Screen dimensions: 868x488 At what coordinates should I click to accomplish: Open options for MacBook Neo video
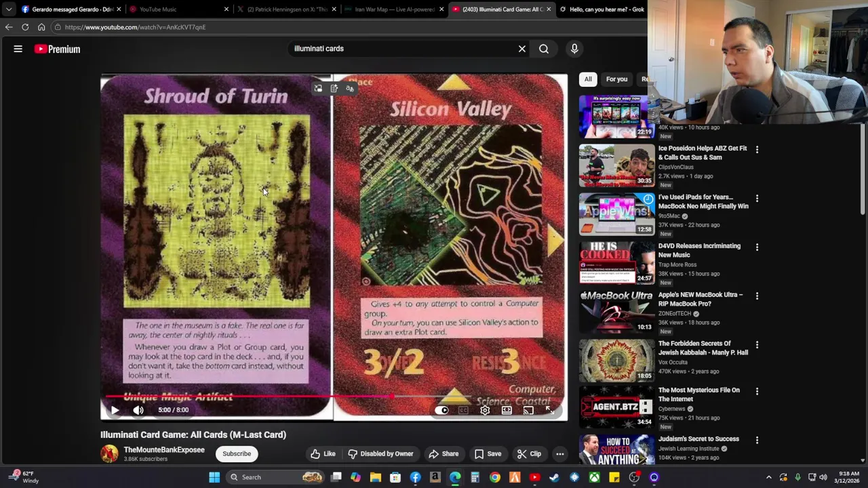[757, 198]
